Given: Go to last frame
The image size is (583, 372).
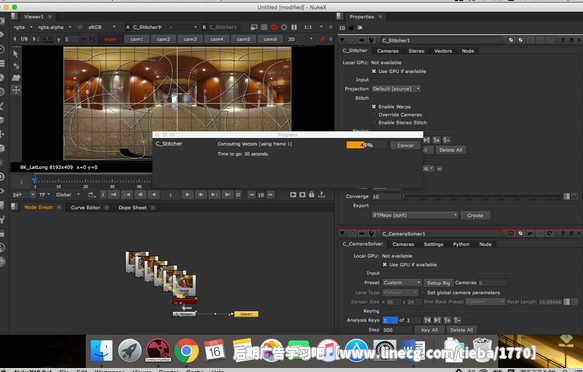Looking at the screenshot, I should (228, 195).
